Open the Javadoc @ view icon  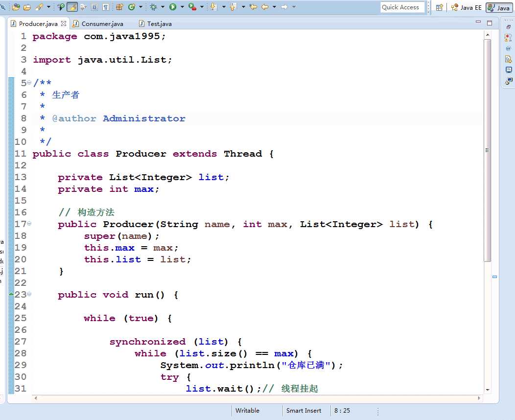pos(509,48)
